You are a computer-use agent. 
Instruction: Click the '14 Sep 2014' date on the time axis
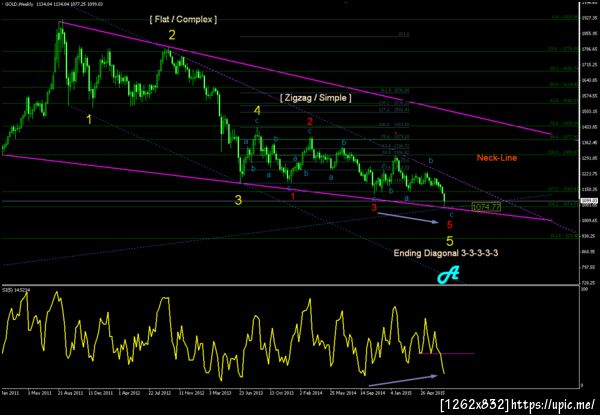pyautogui.click(x=371, y=393)
